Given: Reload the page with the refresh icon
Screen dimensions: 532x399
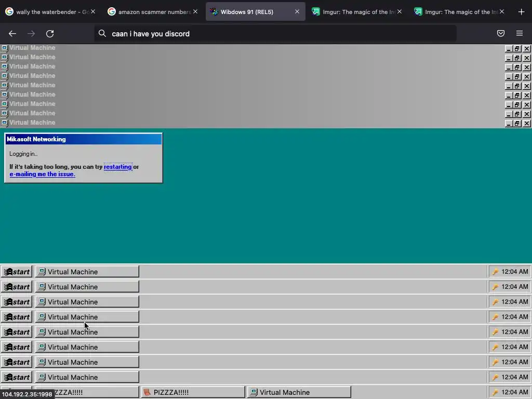Looking at the screenshot, I should (50, 34).
